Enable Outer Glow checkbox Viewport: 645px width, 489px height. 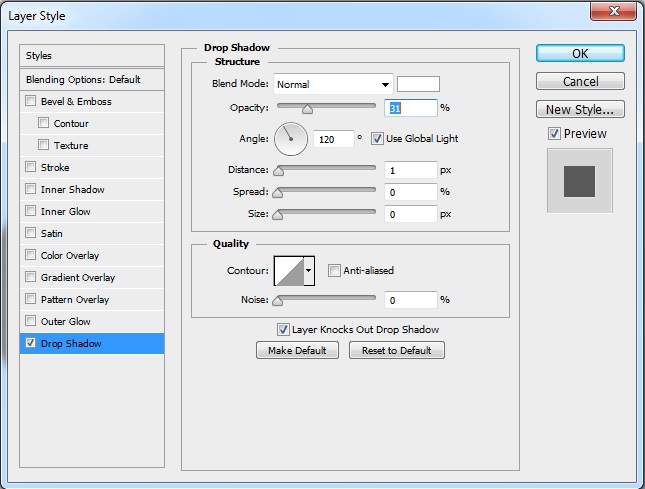point(30,321)
